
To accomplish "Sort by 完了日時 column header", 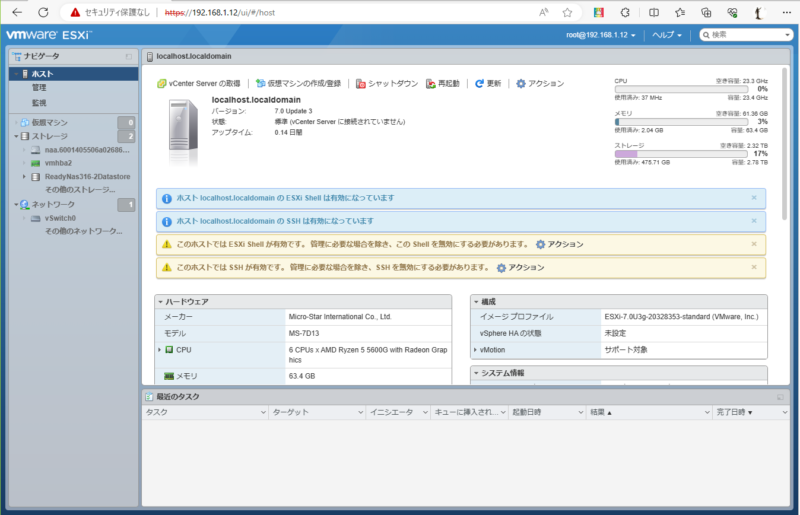I will pyautogui.click(x=751, y=412).
